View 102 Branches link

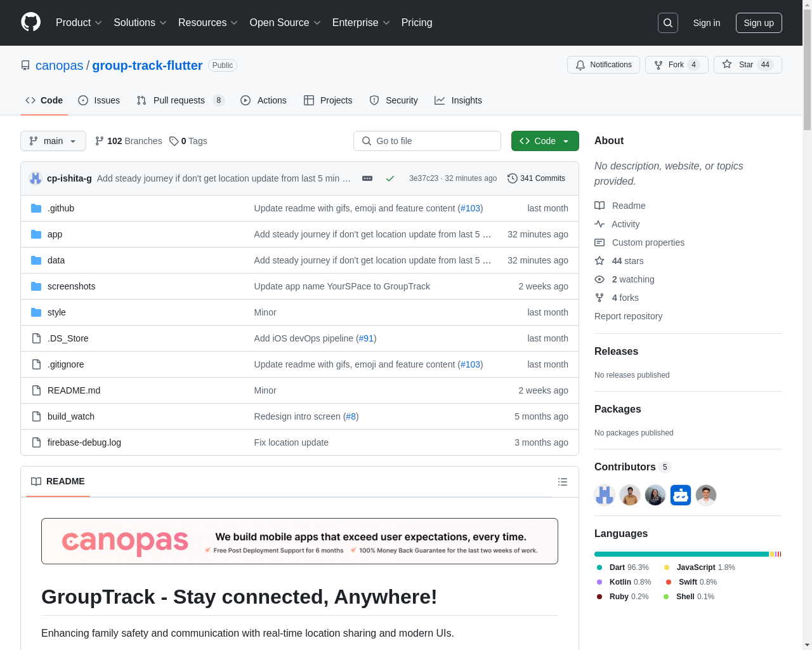[x=129, y=141]
